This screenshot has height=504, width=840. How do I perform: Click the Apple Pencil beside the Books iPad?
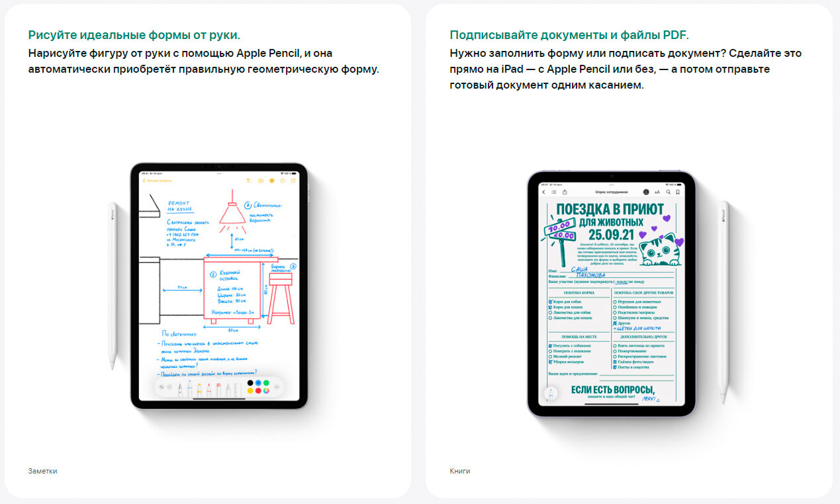pyautogui.click(x=724, y=301)
